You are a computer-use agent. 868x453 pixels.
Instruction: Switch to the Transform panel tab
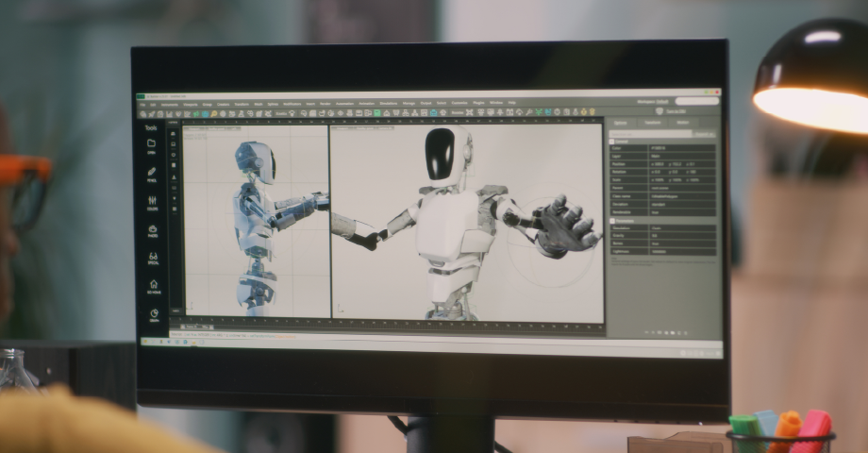653,123
